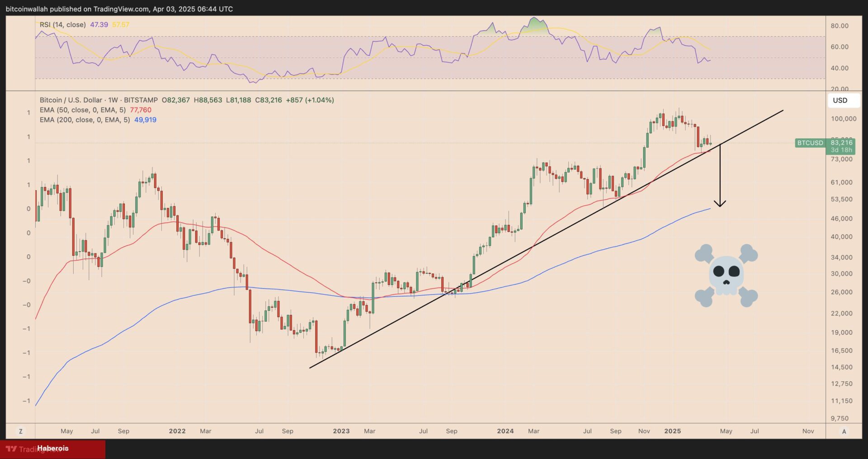
Task: Click the 2024 year label on the time axis
Action: point(505,431)
